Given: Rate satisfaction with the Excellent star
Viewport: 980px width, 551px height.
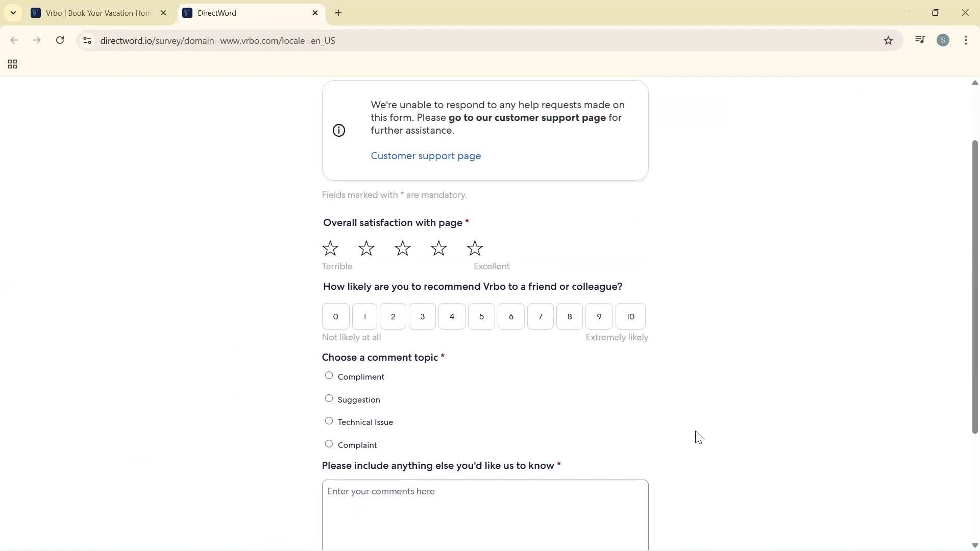Looking at the screenshot, I should pyautogui.click(x=474, y=248).
